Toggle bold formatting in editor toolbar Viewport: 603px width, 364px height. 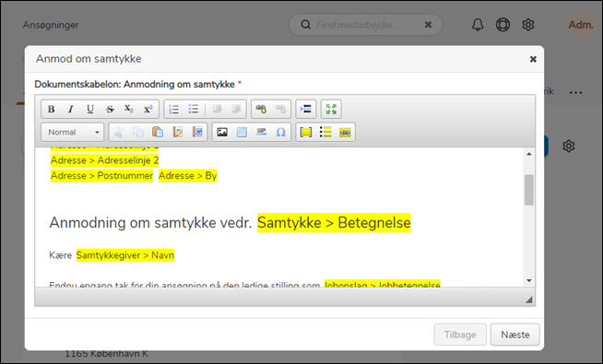tap(51, 110)
